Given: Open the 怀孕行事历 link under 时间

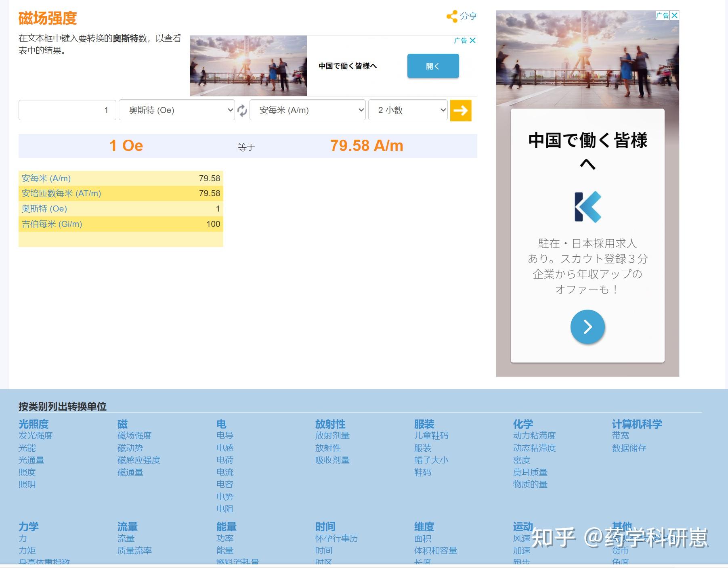Looking at the screenshot, I should point(338,538).
